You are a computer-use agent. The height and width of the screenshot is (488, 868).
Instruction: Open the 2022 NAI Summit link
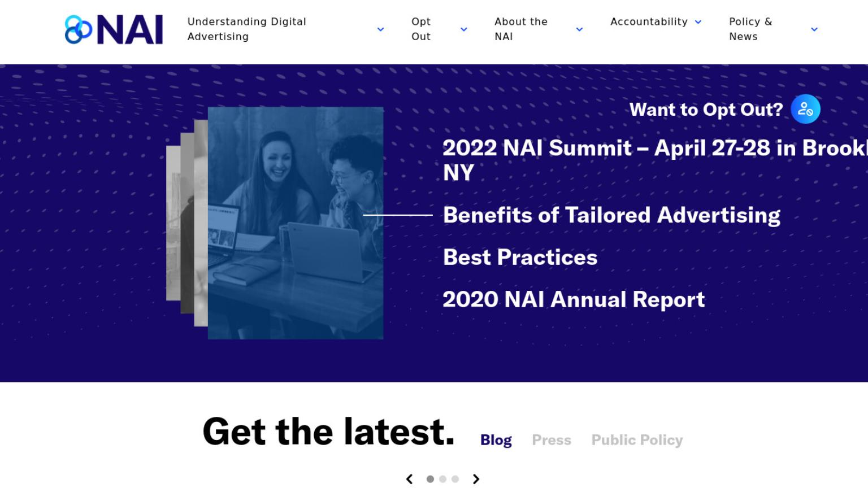click(x=655, y=160)
